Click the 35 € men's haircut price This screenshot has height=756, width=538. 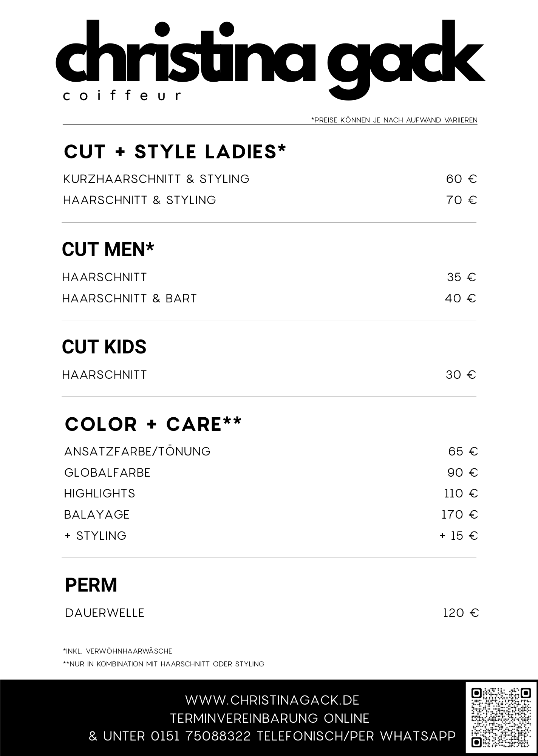461,277
